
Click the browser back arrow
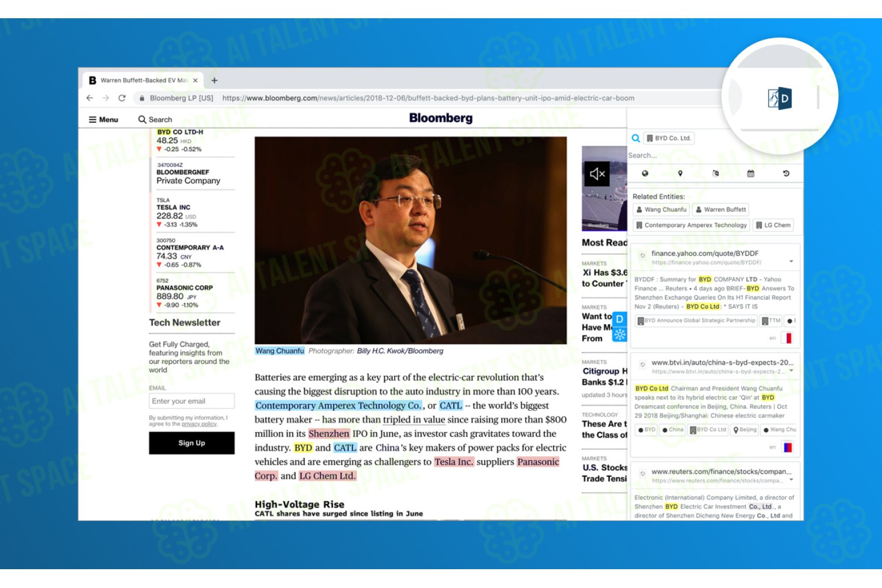(89, 98)
